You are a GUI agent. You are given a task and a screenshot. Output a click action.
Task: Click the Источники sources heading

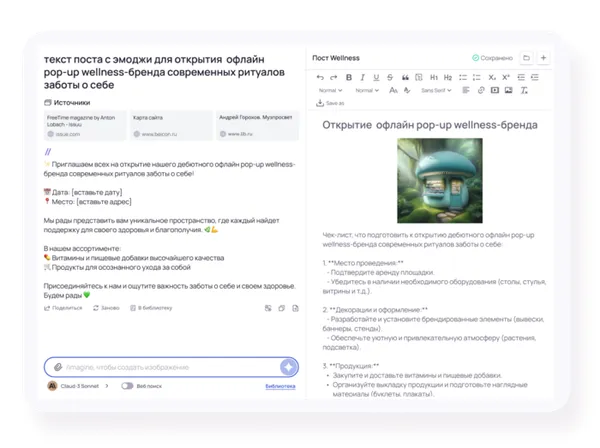[67, 103]
